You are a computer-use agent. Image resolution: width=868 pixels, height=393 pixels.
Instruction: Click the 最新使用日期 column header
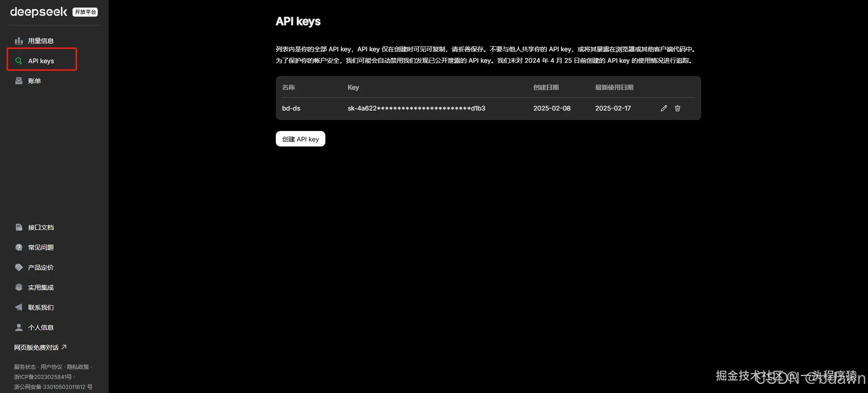tap(614, 87)
